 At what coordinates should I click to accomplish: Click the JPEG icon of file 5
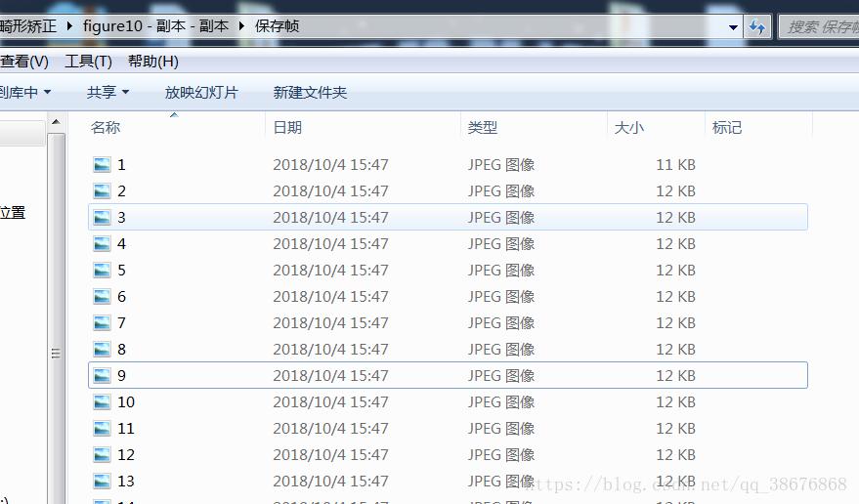click(x=102, y=271)
